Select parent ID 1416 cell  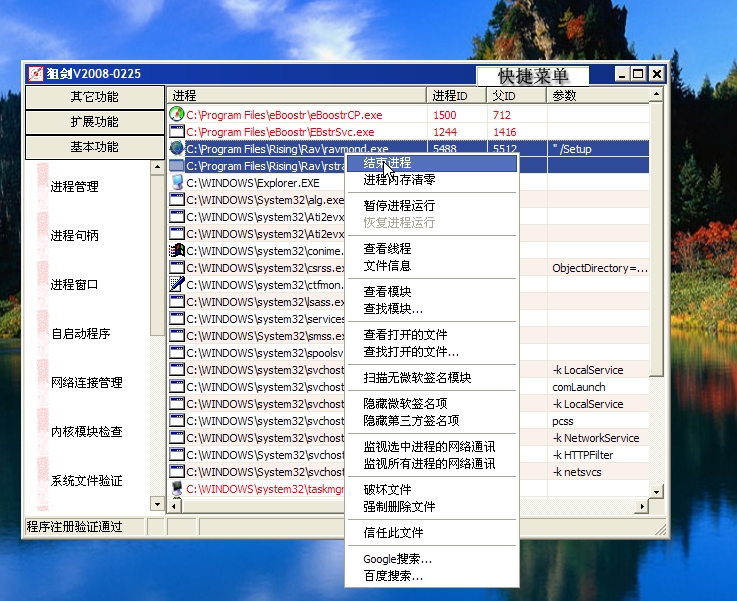517,132
